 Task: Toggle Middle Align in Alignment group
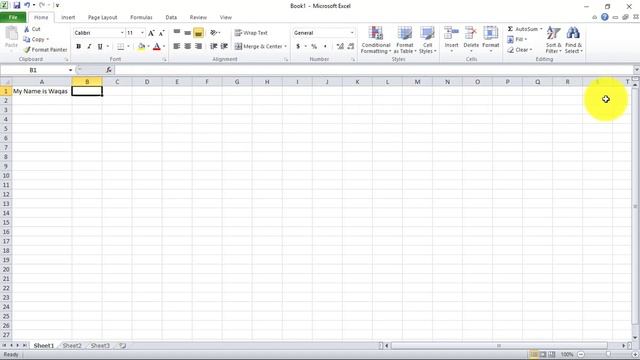point(187,32)
